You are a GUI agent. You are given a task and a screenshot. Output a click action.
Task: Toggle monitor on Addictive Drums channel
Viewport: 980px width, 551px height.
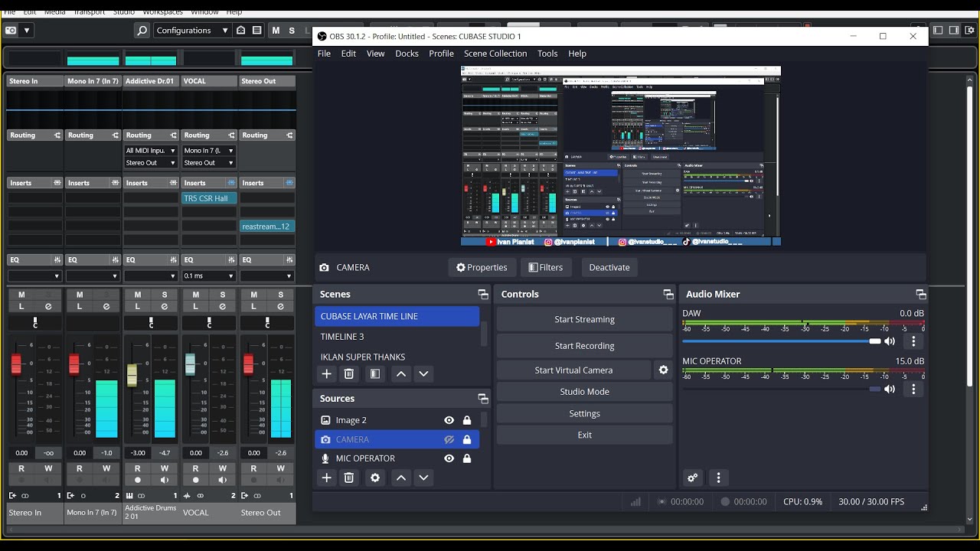point(165,480)
